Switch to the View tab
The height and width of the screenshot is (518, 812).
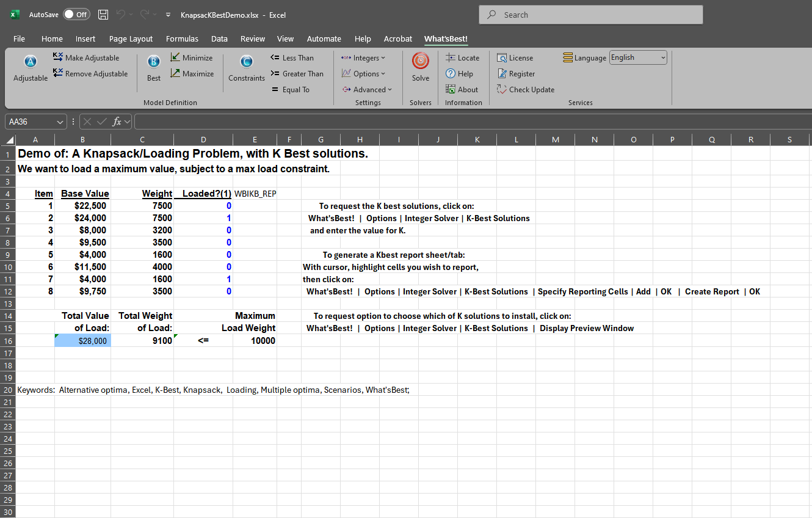tap(285, 38)
